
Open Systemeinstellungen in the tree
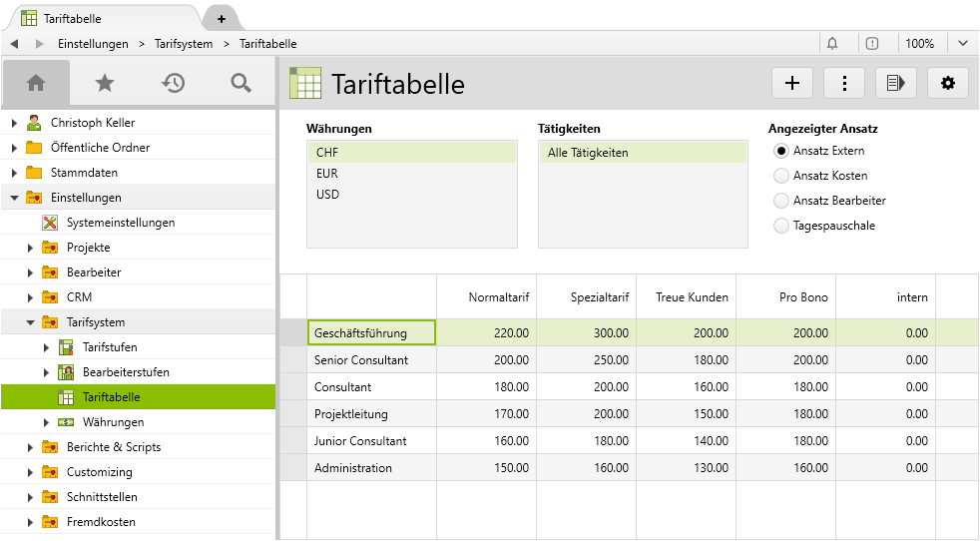120,223
